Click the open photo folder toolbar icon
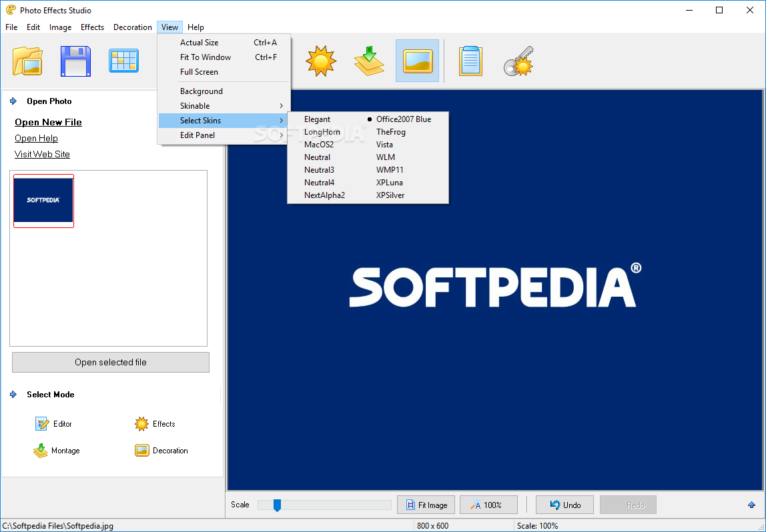The image size is (766, 532). [27, 61]
